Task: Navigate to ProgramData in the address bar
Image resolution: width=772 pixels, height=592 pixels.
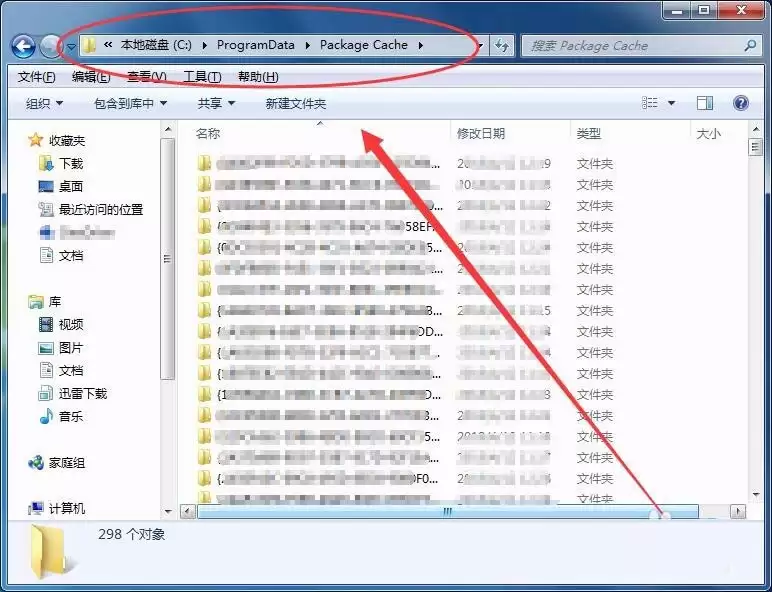Action: (256, 45)
